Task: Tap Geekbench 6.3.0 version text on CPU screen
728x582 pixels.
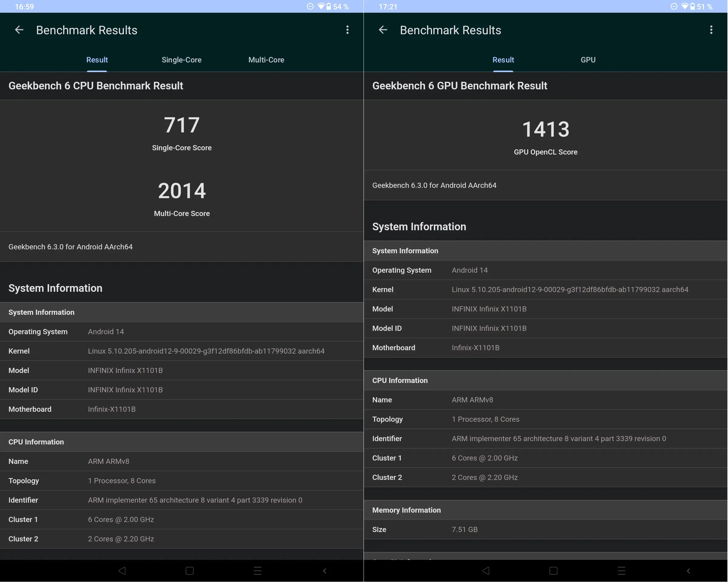Action: 71,247
